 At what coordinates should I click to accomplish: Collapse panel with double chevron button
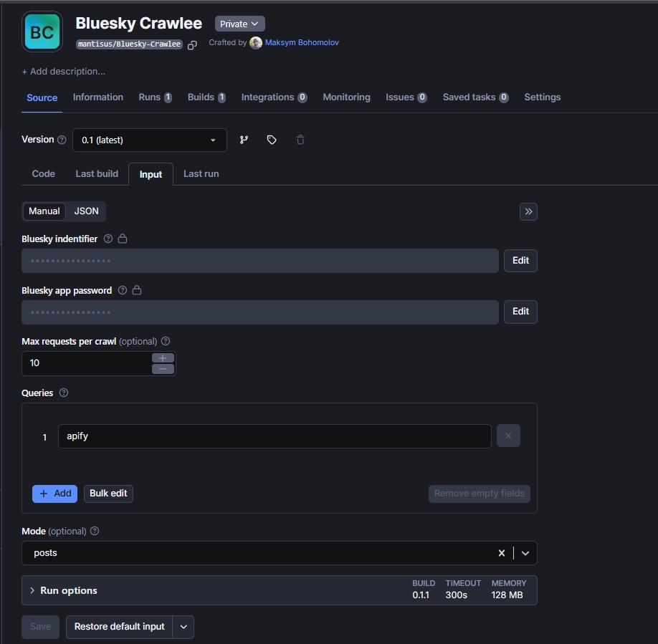[528, 211]
